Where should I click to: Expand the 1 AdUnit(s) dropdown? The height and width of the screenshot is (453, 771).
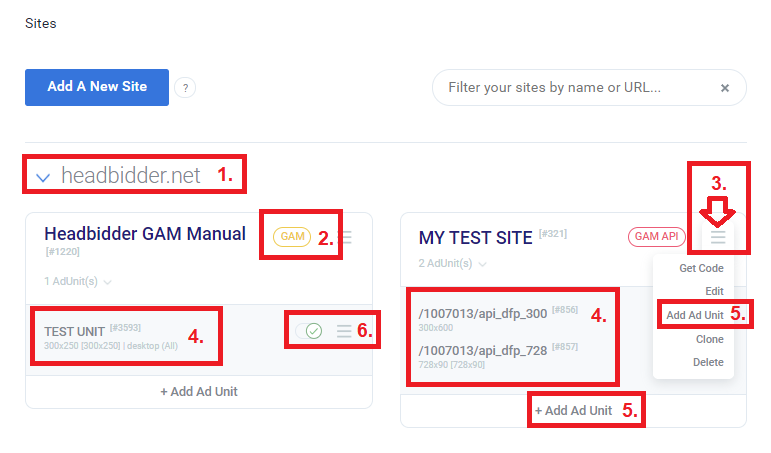coord(78,282)
